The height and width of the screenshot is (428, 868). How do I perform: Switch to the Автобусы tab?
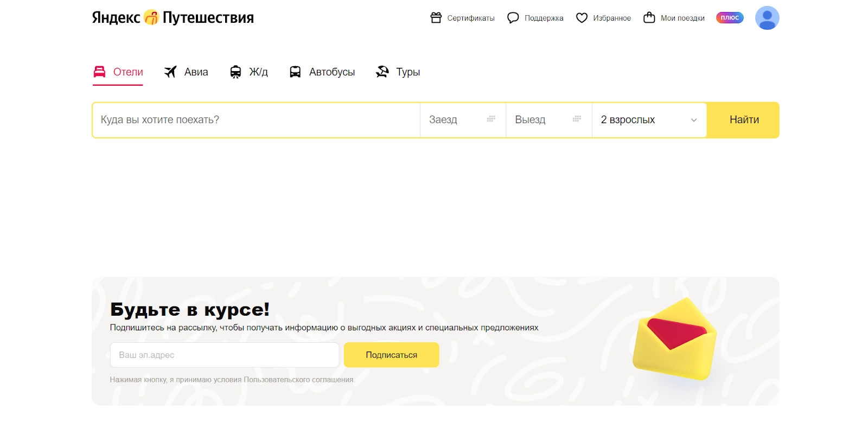(322, 72)
